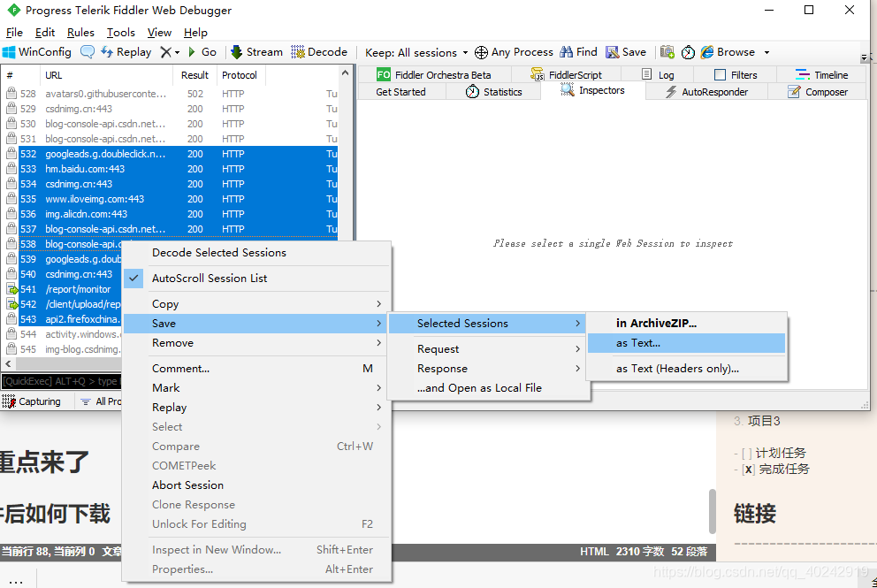Switch to the Inspectors tab
The width and height of the screenshot is (877, 588).
point(593,90)
